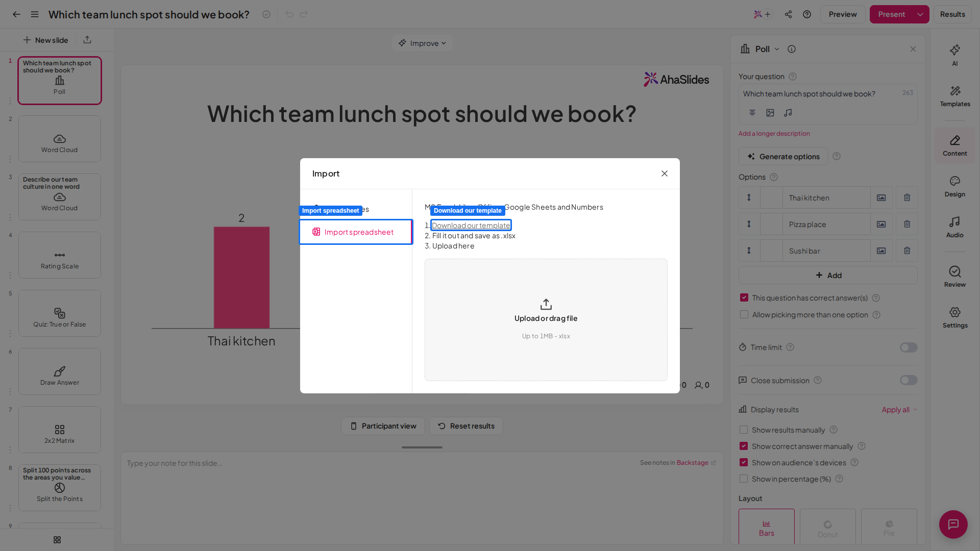Expand the Improve dropdown

(x=422, y=43)
